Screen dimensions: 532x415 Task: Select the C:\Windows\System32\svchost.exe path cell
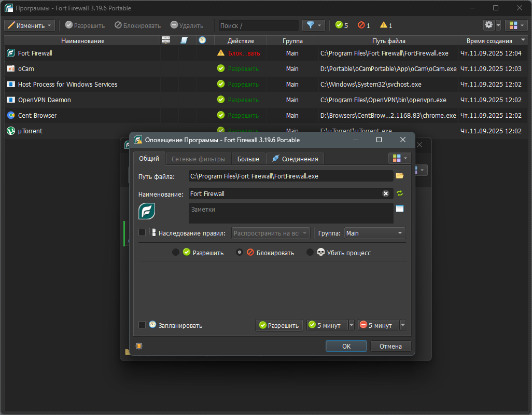[x=371, y=84]
